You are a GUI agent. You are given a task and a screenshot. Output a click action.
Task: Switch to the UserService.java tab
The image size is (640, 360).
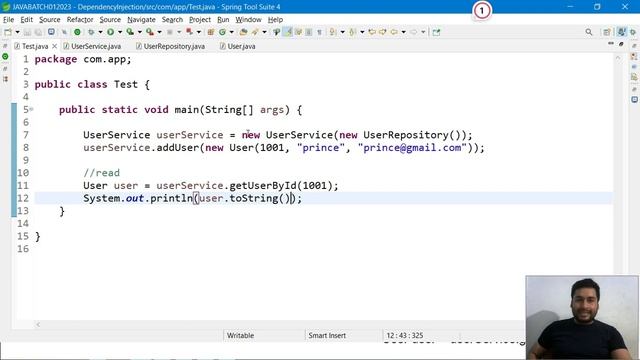click(93, 46)
